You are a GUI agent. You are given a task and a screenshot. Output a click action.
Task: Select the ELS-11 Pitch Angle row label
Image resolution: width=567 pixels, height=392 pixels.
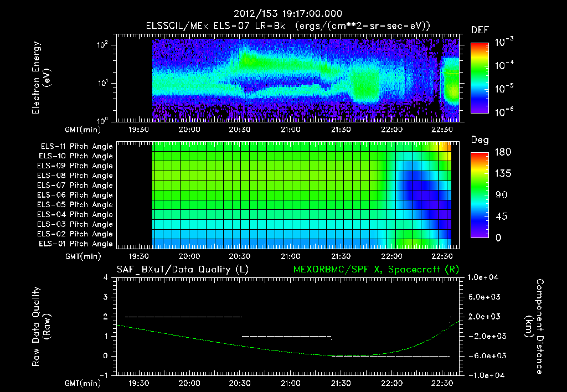click(76, 147)
